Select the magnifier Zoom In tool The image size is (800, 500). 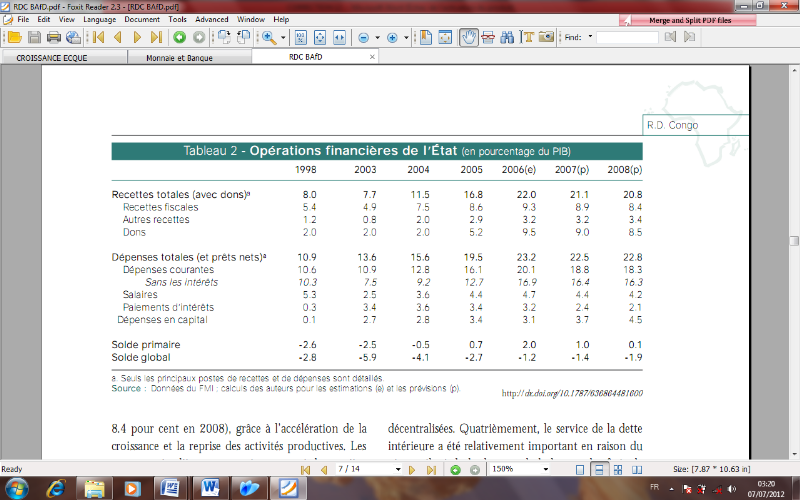click(x=269, y=37)
